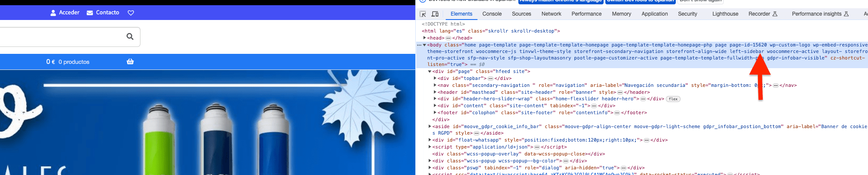
Task: Switch to the Console tab
Action: pyautogui.click(x=492, y=14)
